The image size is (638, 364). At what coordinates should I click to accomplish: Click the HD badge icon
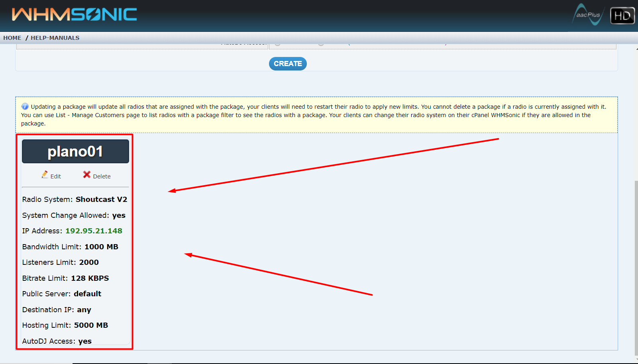point(622,16)
